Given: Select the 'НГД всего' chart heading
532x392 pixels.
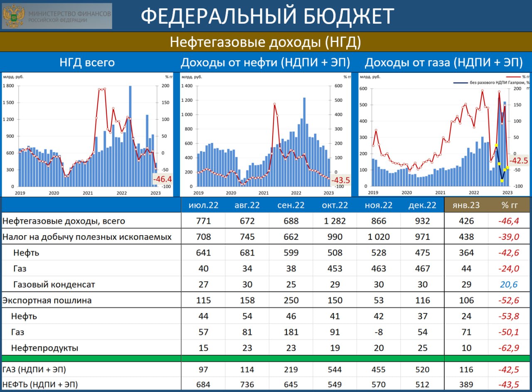Looking at the screenshot, I should click(x=87, y=63).
